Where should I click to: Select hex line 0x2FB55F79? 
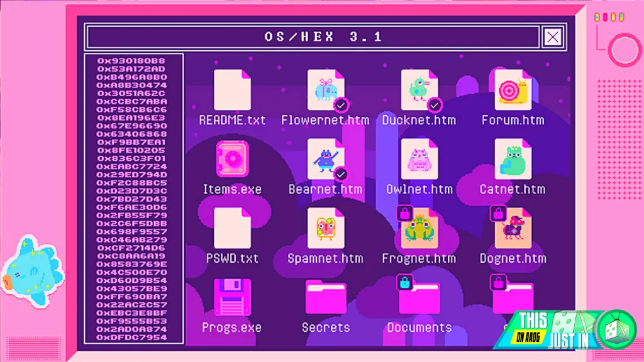coord(131,216)
